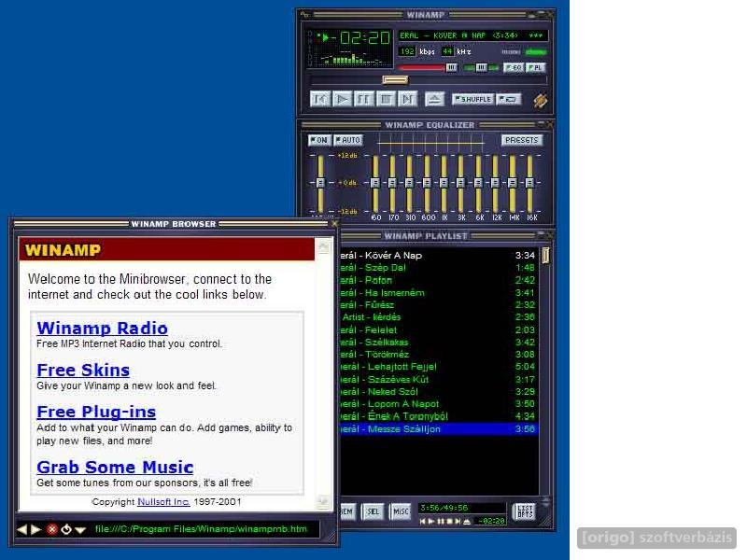Click the volume slider handle
This screenshot has height=560, width=747.
[452, 68]
